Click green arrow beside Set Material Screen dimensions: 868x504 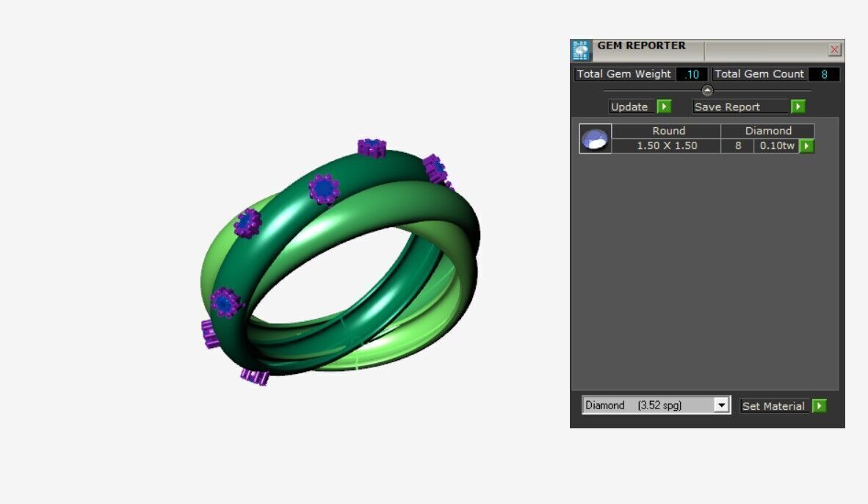pos(820,406)
